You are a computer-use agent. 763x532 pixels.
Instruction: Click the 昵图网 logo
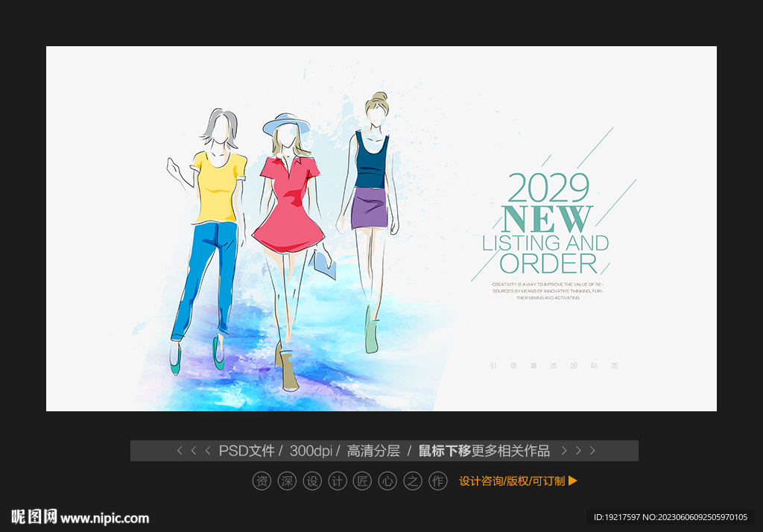(34, 517)
